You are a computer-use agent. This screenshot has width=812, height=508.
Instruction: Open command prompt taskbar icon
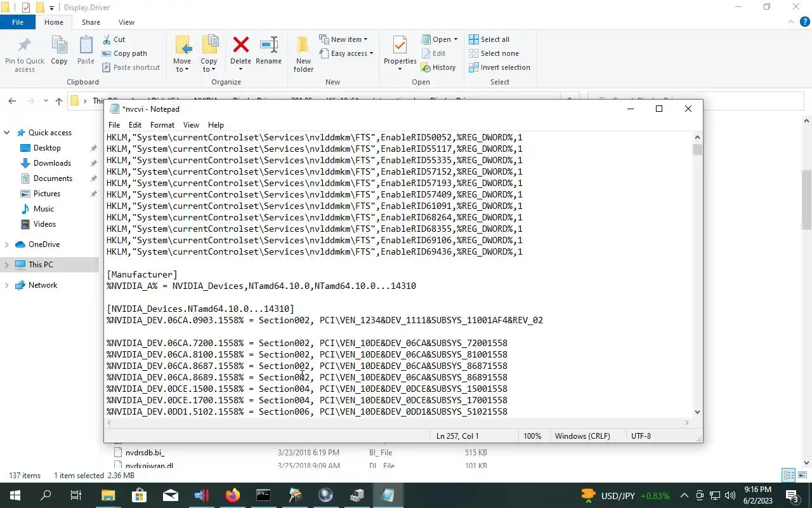coord(263,495)
